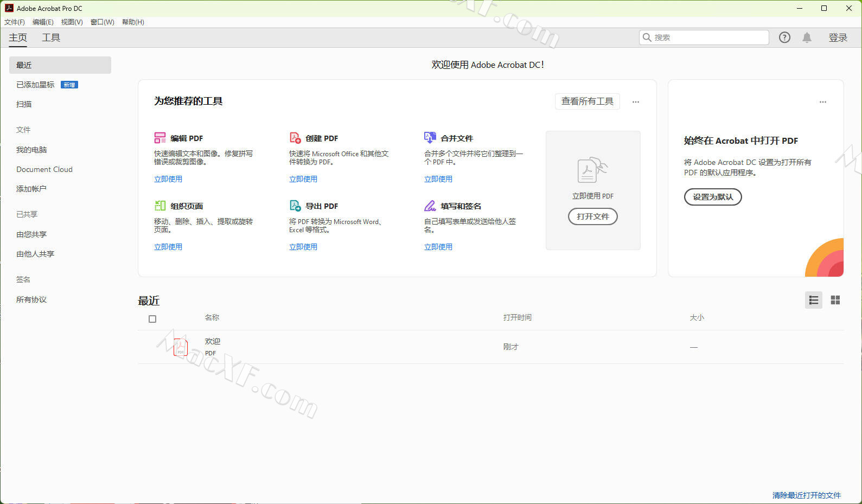The image size is (862, 504).
Task: Click into the 搜索 search field
Action: coord(704,37)
